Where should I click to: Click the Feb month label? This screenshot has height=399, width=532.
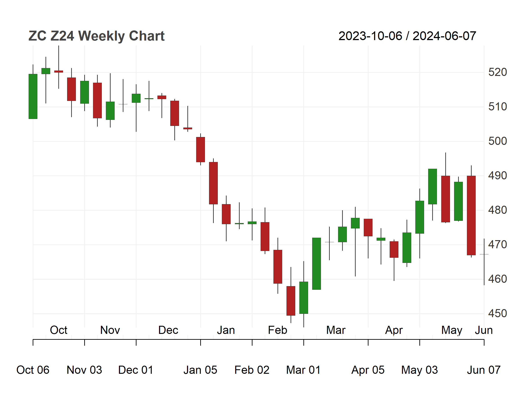point(277,330)
